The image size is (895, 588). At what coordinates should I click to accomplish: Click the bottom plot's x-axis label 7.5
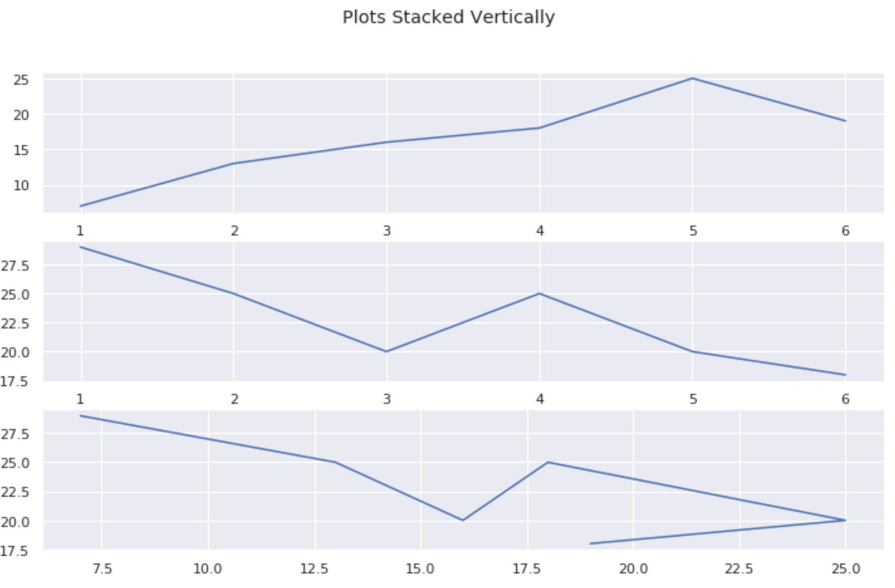(x=102, y=569)
